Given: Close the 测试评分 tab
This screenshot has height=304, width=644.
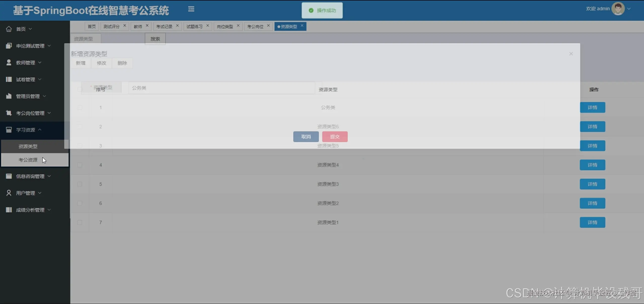Looking at the screenshot, I should pyautogui.click(x=125, y=26).
